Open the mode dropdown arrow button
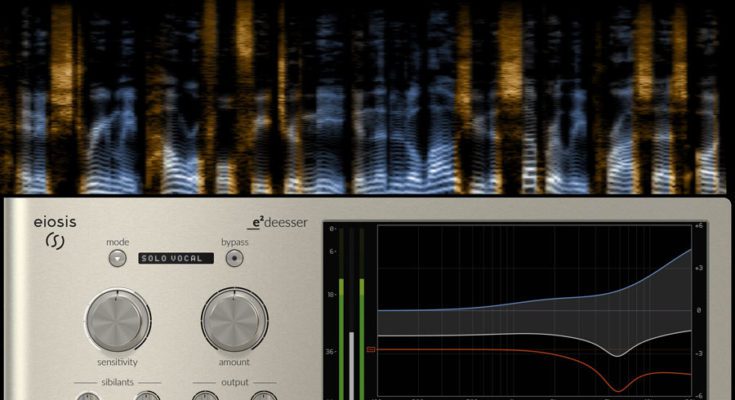 pyautogui.click(x=118, y=258)
